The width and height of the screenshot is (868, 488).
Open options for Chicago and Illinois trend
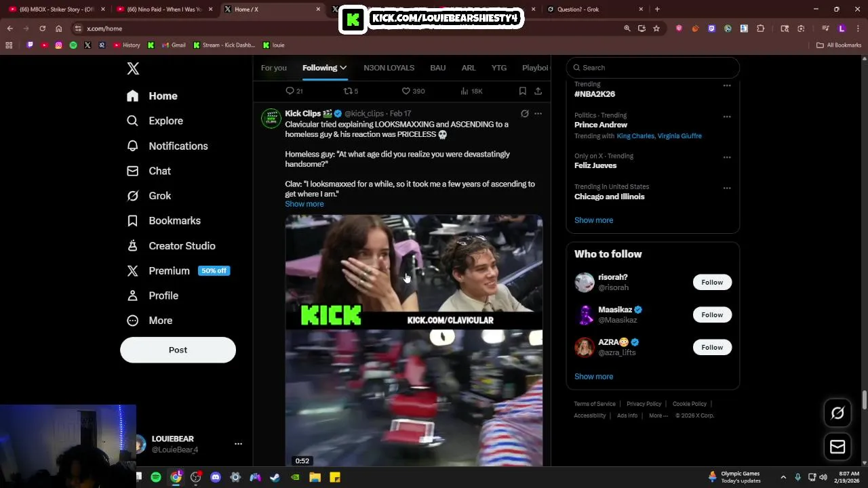727,188
